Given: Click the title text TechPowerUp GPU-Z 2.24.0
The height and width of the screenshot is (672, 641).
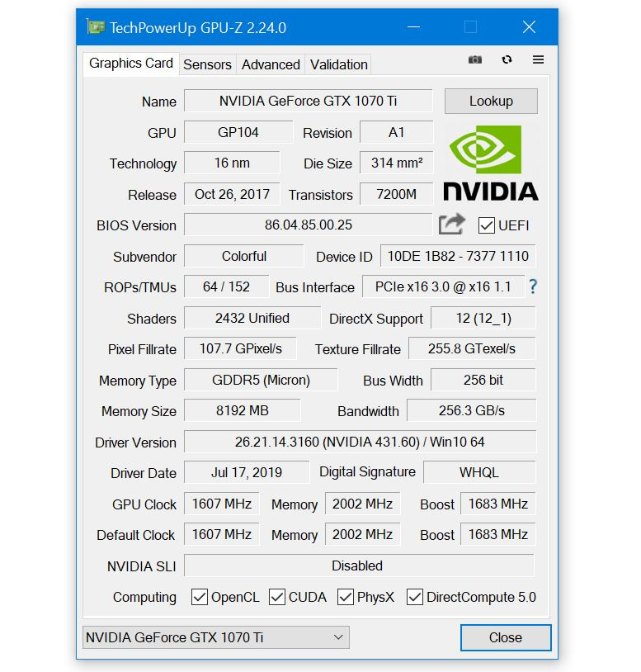Looking at the screenshot, I should tap(198, 28).
